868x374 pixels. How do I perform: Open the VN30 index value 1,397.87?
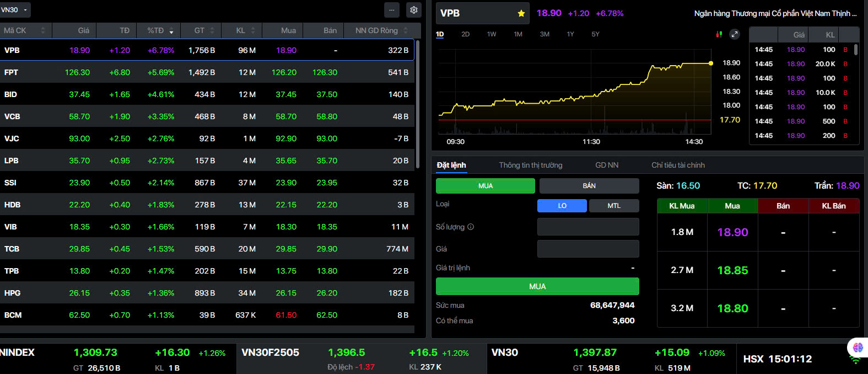pyautogui.click(x=595, y=352)
